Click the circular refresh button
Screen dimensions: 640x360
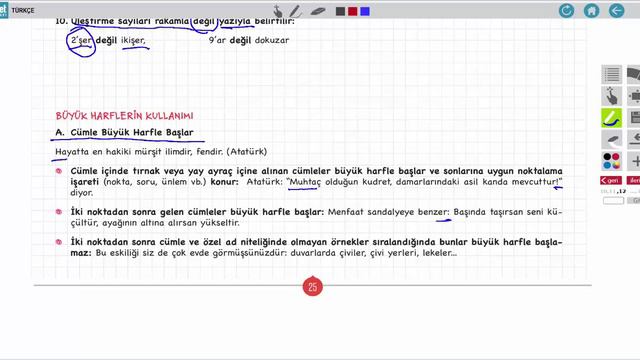pyautogui.click(x=567, y=11)
